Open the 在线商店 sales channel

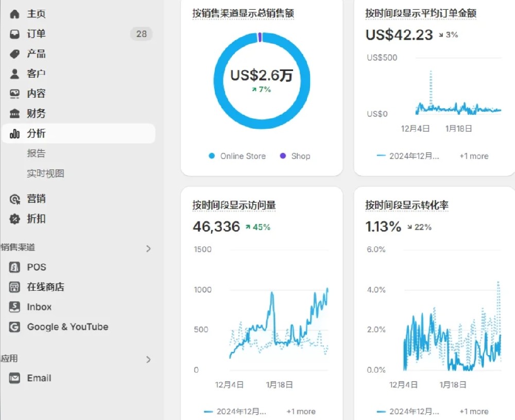coord(46,287)
